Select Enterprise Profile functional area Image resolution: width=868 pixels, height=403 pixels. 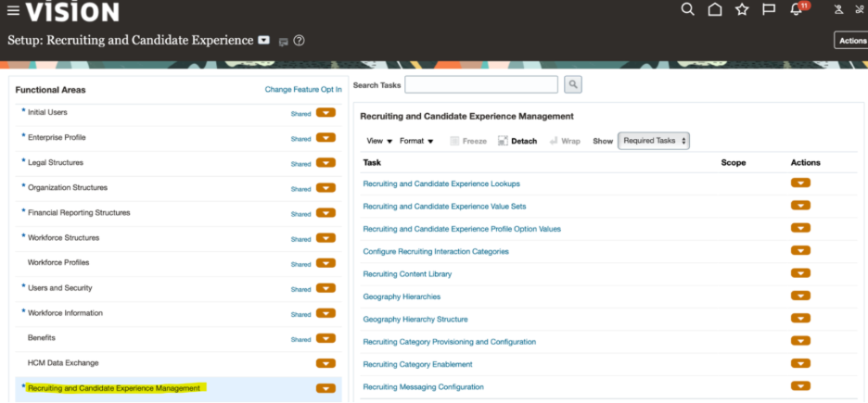[57, 137]
